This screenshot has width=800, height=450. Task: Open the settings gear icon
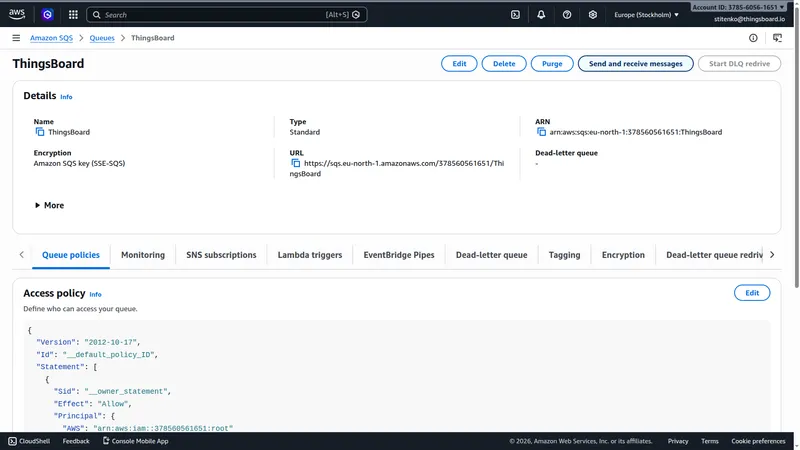[592, 15]
